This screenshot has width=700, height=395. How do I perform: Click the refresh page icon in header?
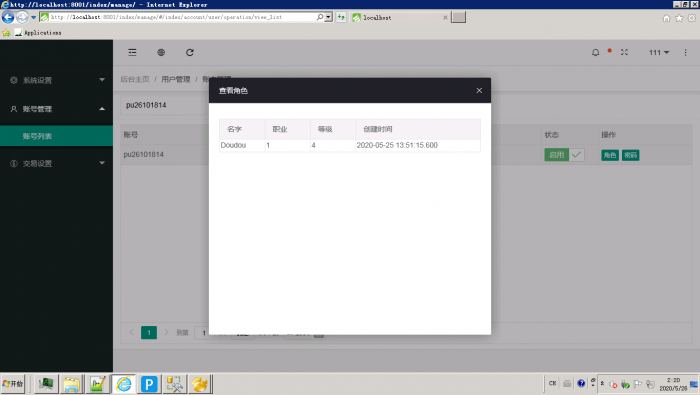click(190, 53)
